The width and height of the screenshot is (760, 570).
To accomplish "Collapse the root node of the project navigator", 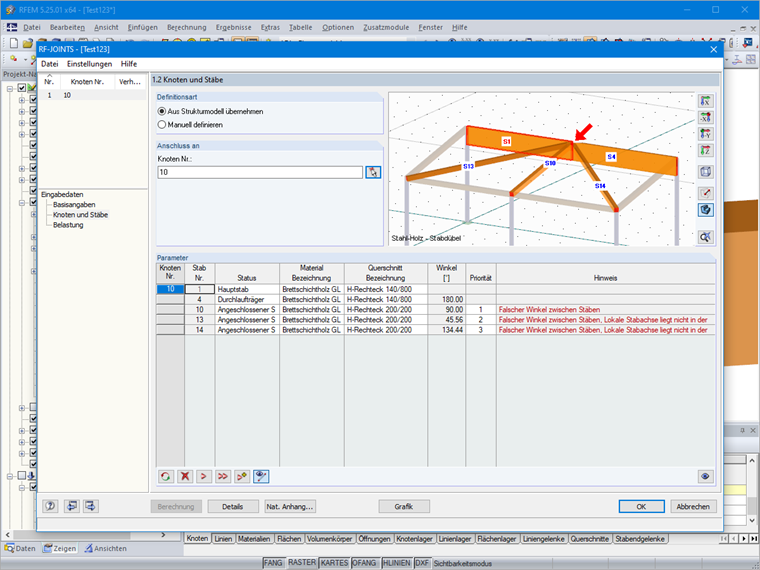I will point(10,89).
